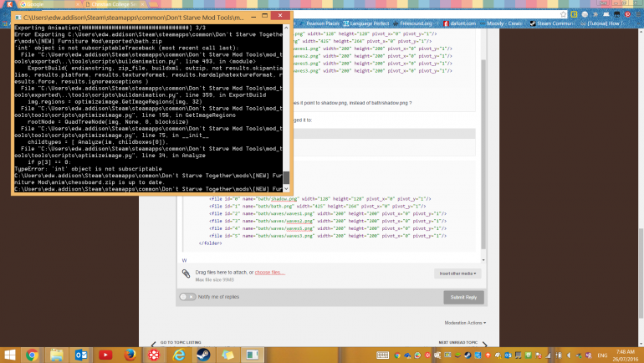Open the [Tutorial] How bookmark

(x=600, y=23)
